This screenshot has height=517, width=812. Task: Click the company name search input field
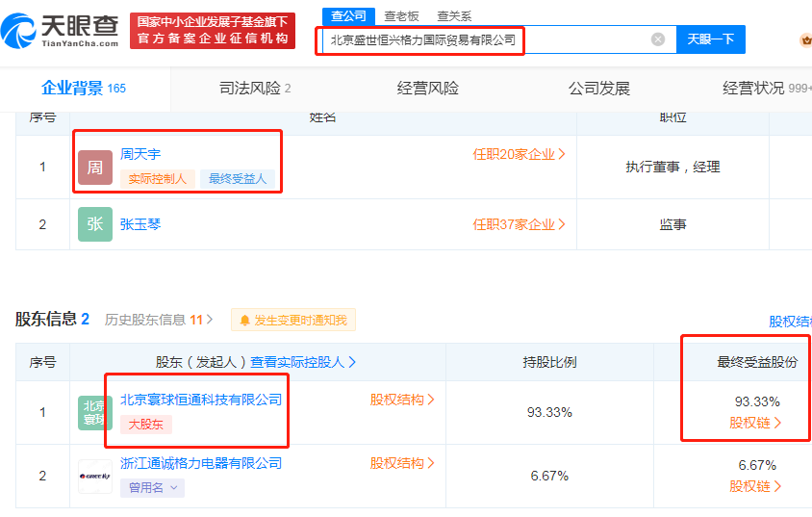point(481,39)
